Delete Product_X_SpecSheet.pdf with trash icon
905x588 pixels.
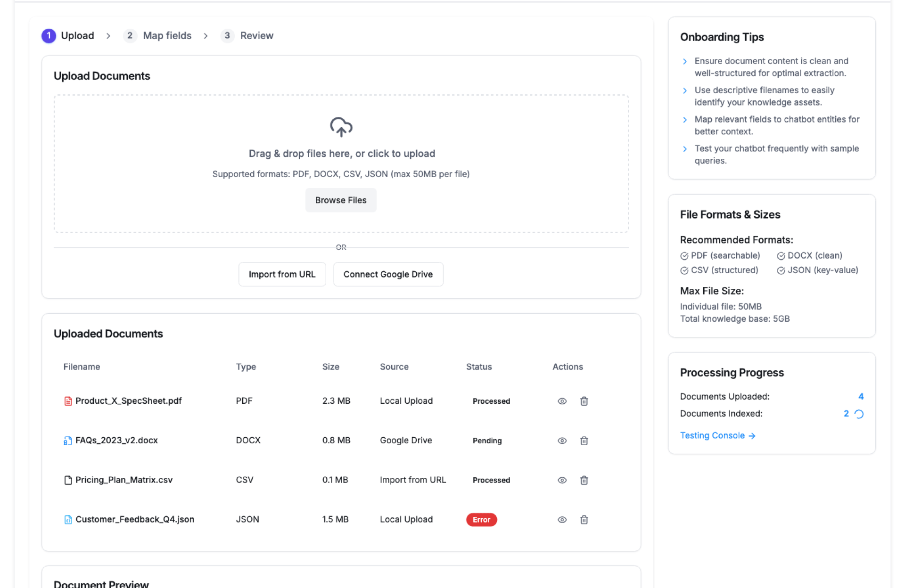pyautogui.click(x=584, y=401)
